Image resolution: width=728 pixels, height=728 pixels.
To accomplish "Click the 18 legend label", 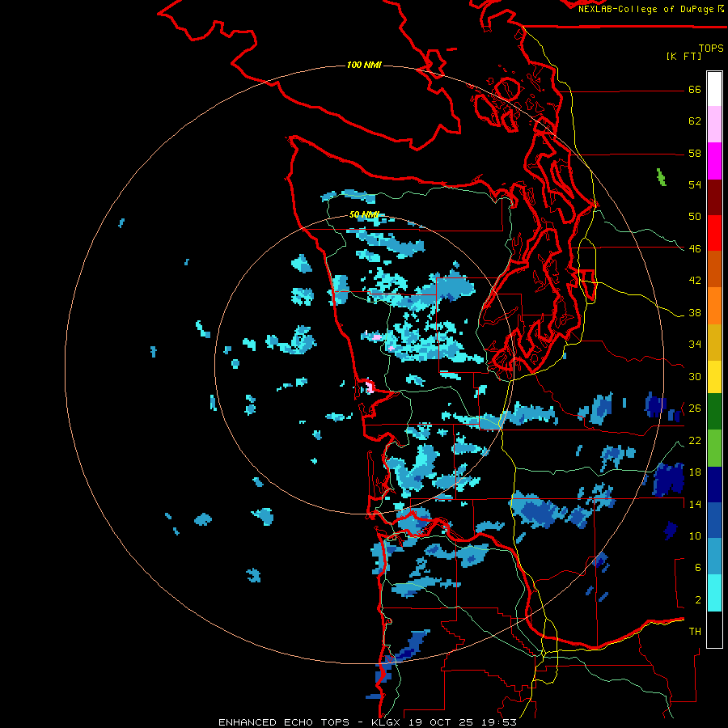I will pos(695,472).
